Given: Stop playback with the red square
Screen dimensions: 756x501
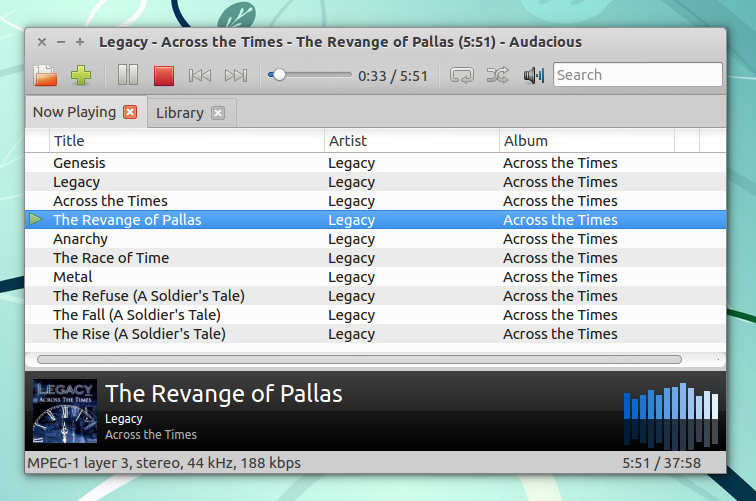Looking at the screenshot, I should 164,76.
